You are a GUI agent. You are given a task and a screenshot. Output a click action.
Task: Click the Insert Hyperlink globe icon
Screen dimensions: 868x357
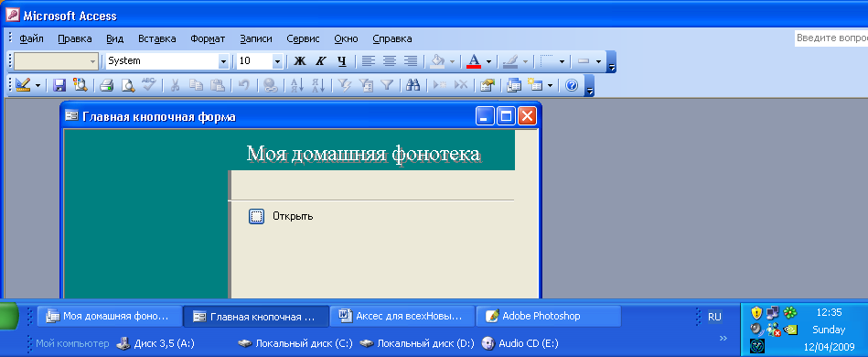270,85
